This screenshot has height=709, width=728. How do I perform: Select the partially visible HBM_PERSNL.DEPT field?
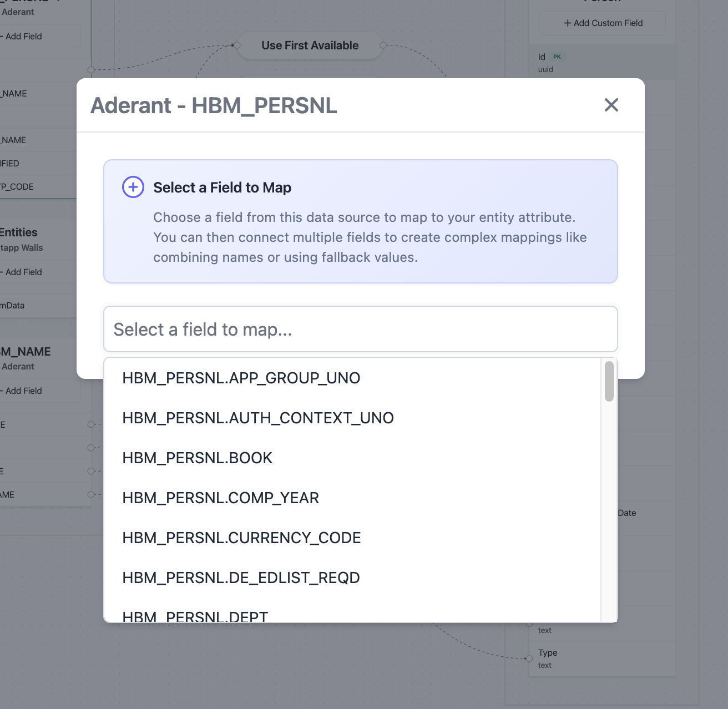pos(195,615)
